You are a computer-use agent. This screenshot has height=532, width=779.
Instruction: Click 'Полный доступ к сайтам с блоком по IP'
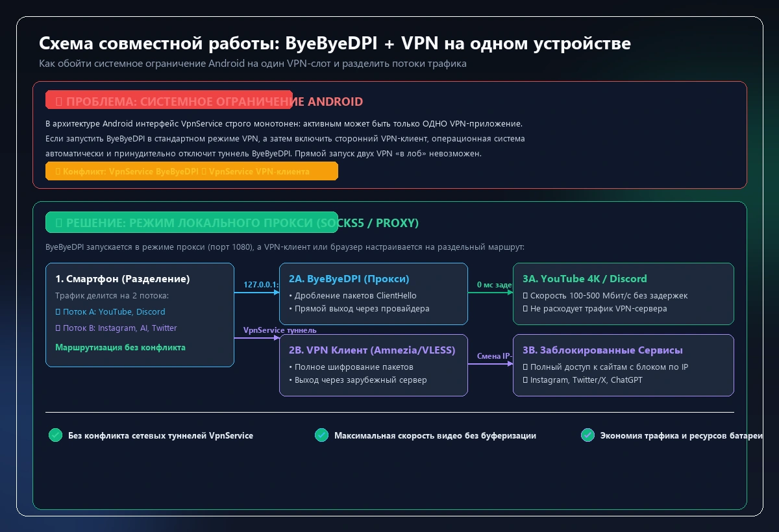pos(607,367)
